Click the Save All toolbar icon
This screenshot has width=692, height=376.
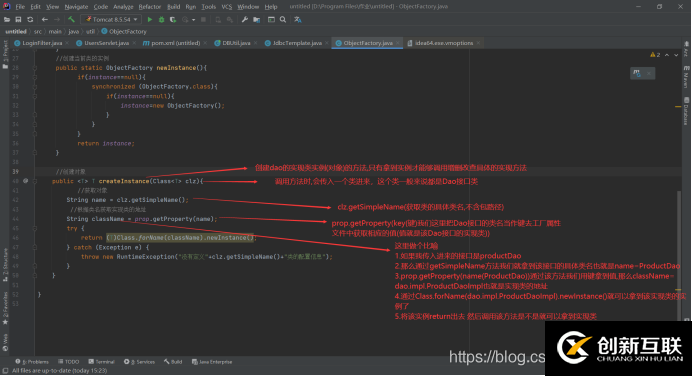[x=18, y=19]
